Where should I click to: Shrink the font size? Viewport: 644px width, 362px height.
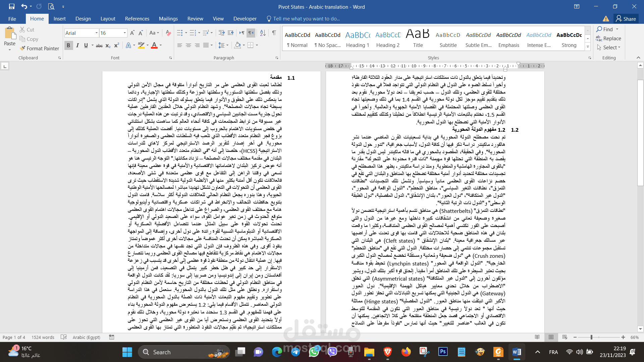click(x=141, y=33)
